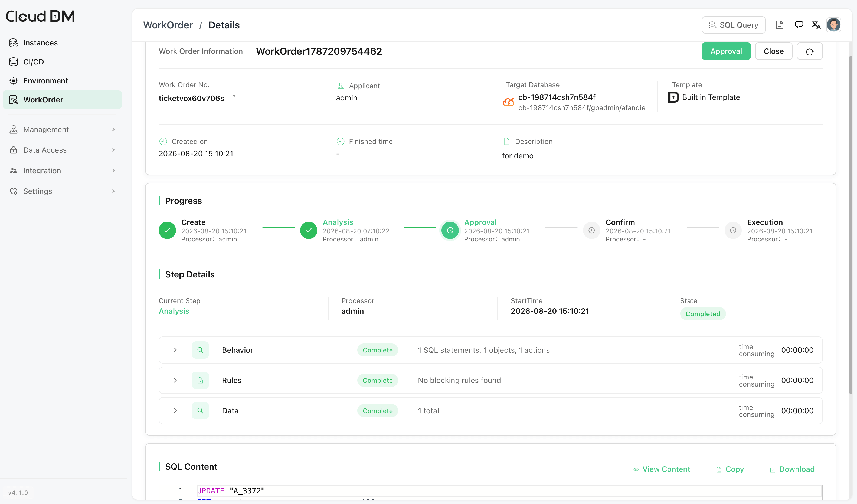This screenshot has height=504, width=857.
Task: Click the Close work order button
Action: 774,51
